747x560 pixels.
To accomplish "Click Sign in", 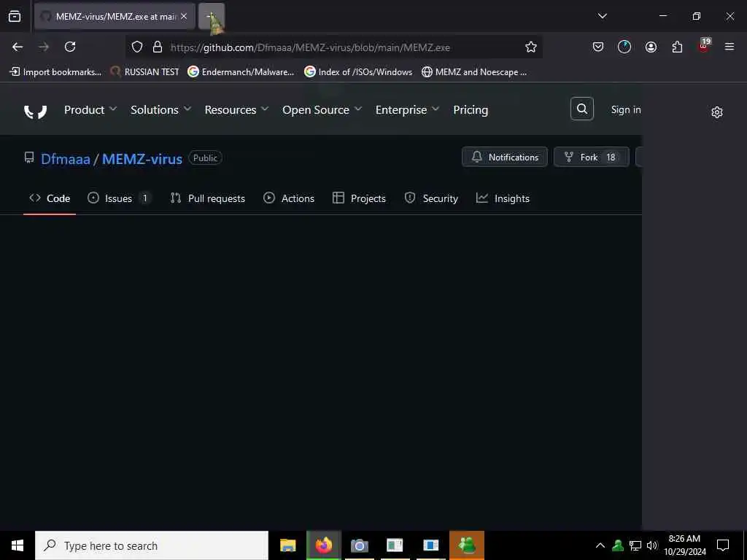I will tap(625, 110).
